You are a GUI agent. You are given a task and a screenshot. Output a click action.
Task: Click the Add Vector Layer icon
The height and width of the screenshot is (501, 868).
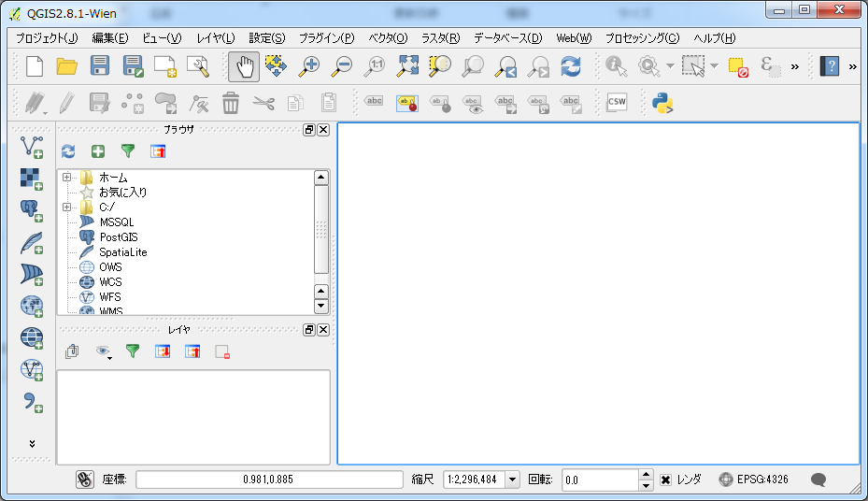click(x=32, y=147)
